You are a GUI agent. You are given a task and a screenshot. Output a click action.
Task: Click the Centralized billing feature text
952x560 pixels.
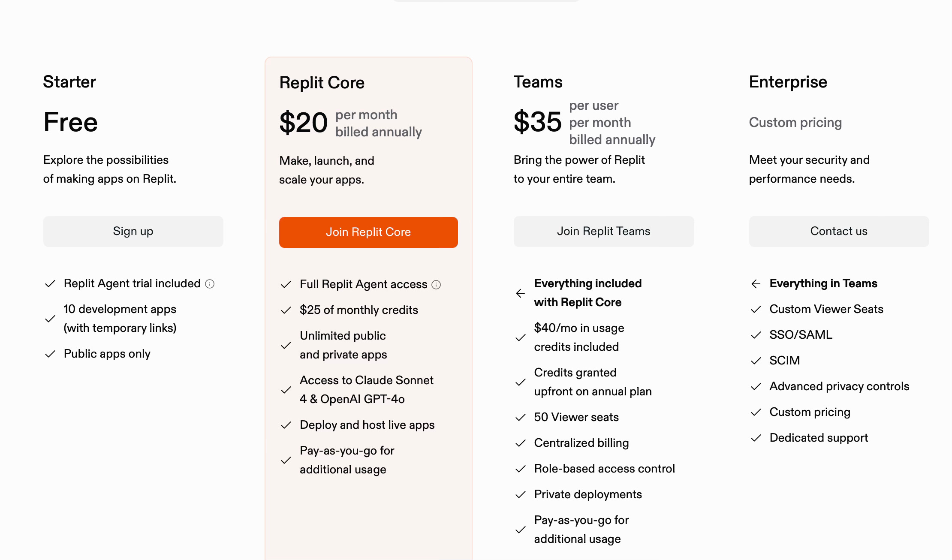581,443
